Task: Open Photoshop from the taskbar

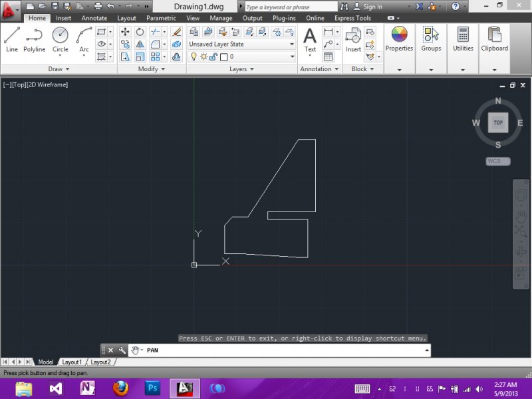Action: tap(153, 388)
